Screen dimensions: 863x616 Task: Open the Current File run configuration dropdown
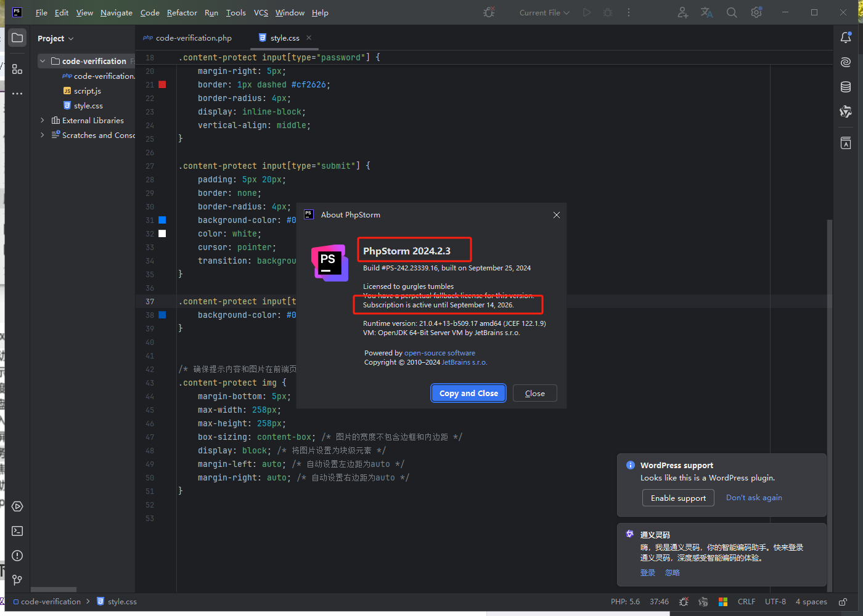coord(544,12)
